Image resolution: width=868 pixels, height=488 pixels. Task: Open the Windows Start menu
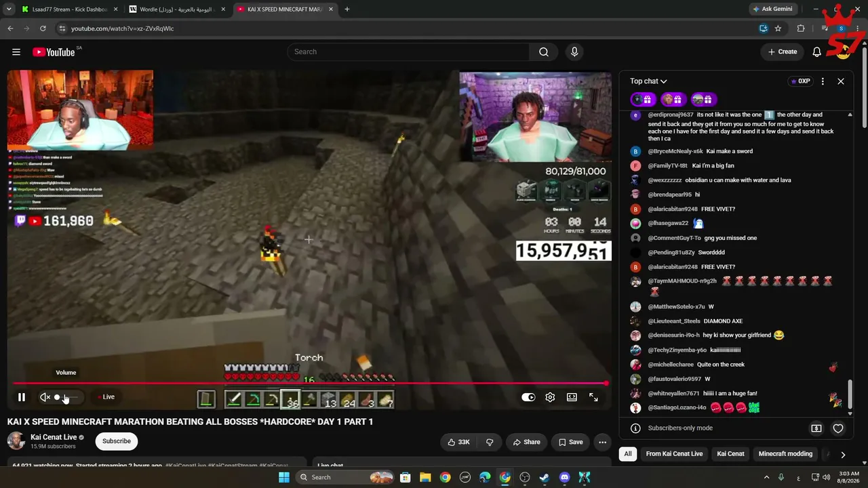click(x=284, y=477)
